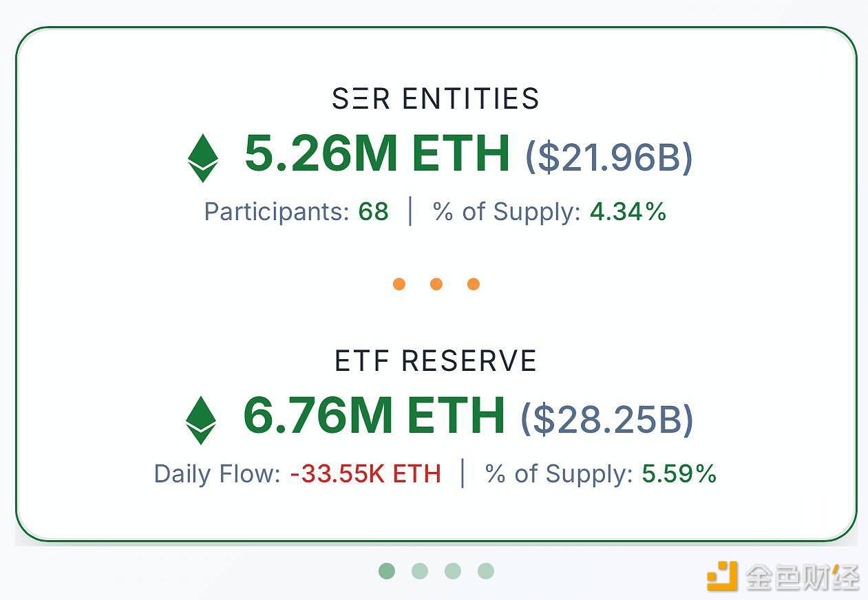Select the -33.55K ETH Daily Flow figure
The width and height of the screenshot is (868, 600).
[366, 474]
